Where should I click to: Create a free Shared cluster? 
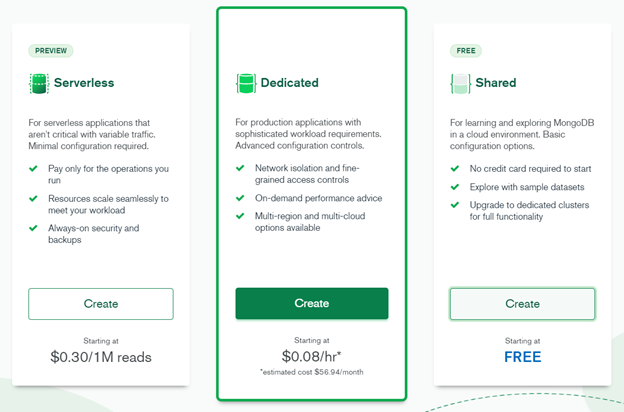coord(522,304)
